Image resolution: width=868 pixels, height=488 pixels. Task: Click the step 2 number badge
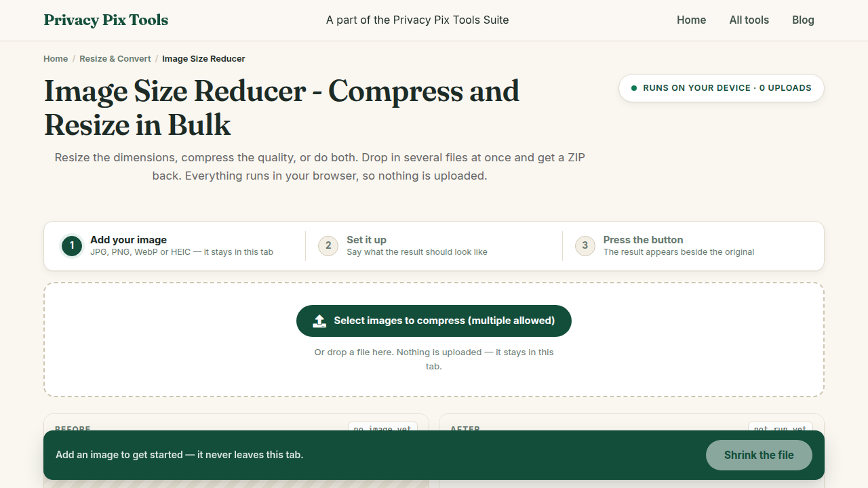[328, 246]
